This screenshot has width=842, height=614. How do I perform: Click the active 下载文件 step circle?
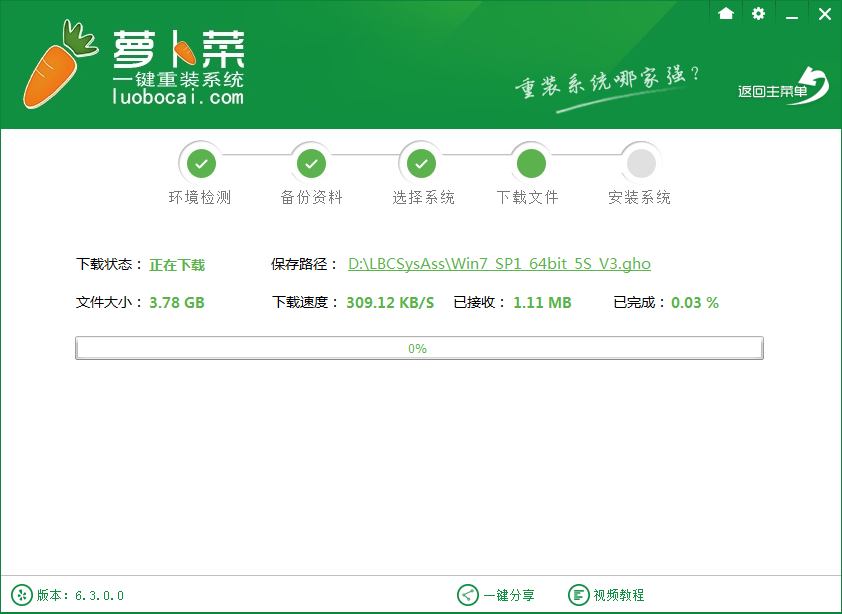530,162
